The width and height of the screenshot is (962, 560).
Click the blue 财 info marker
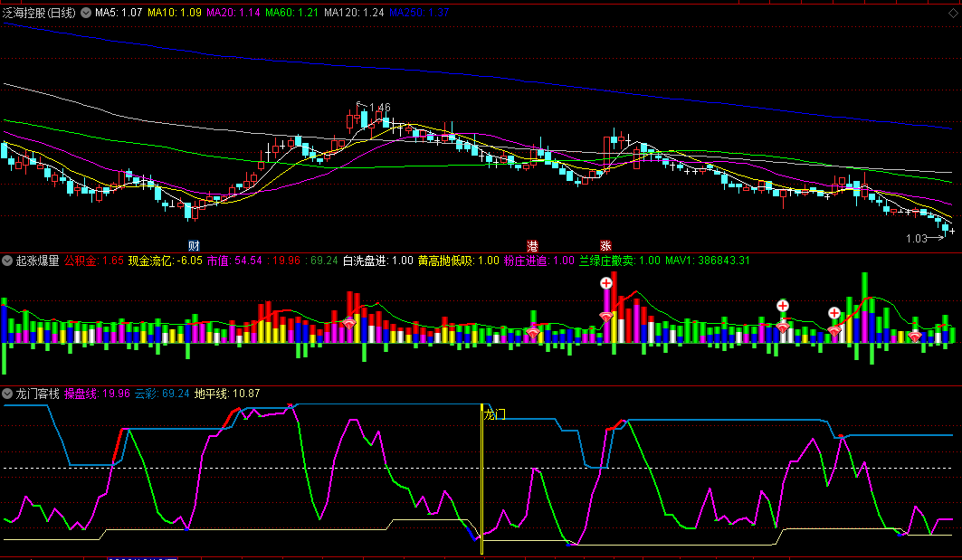pyautogui.click(x=194, y=246)
